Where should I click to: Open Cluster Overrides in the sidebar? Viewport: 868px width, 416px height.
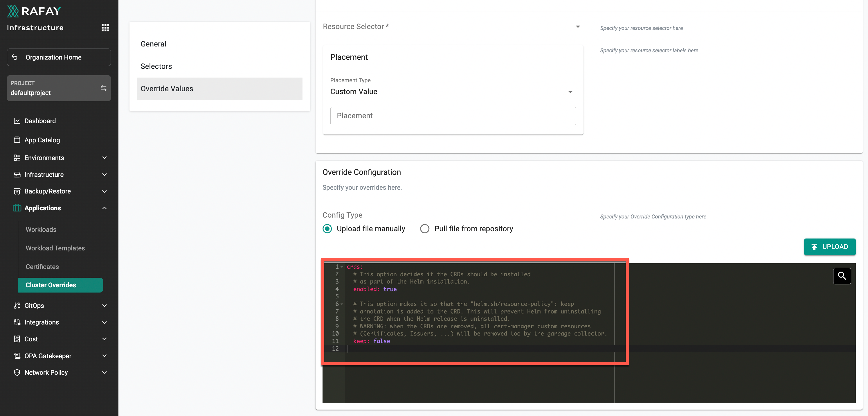(61, 285)
